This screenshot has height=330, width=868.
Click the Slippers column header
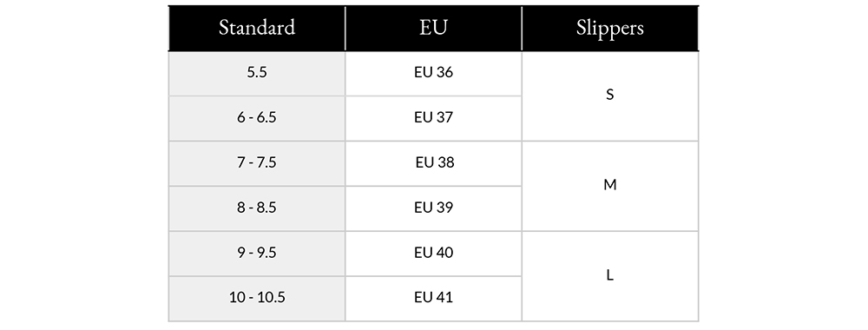(x=610, y=29)
